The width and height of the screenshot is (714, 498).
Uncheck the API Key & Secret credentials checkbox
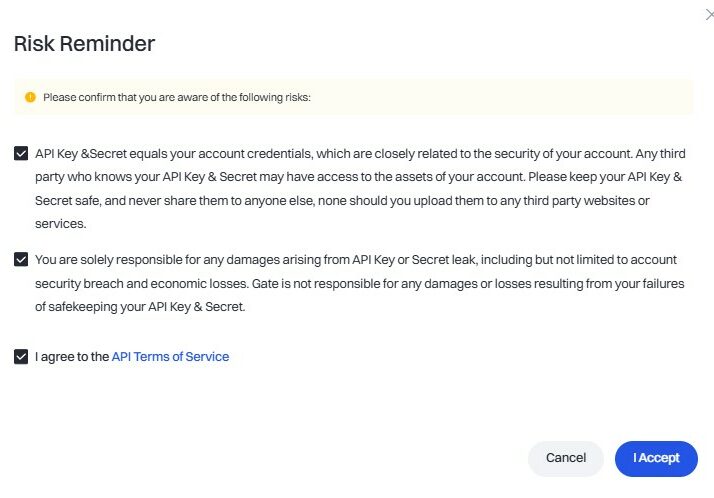21,153
